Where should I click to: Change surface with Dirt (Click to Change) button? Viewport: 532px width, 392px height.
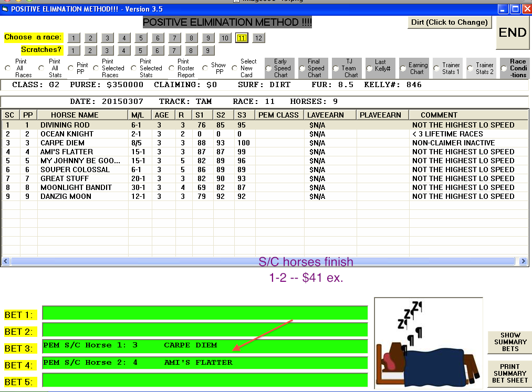450,23
